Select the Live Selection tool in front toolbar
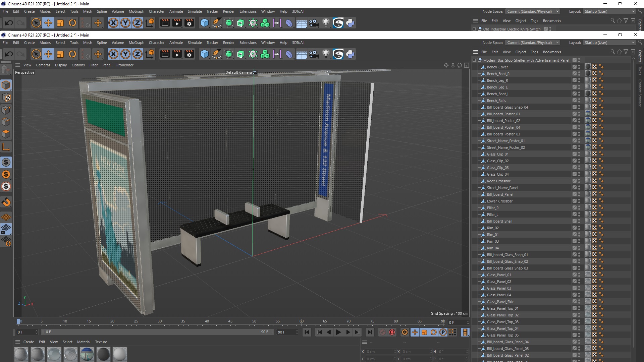This screenshot has height=362, width=644. 36,54
